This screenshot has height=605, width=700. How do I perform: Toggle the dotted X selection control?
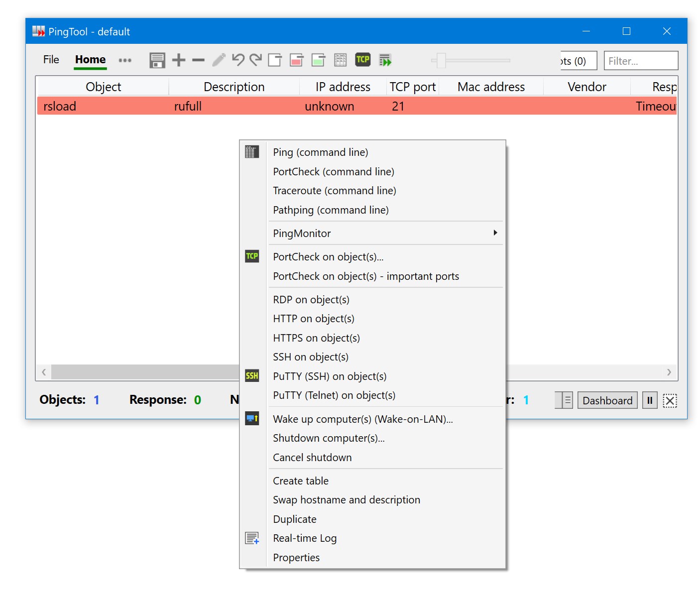(670, 400)
